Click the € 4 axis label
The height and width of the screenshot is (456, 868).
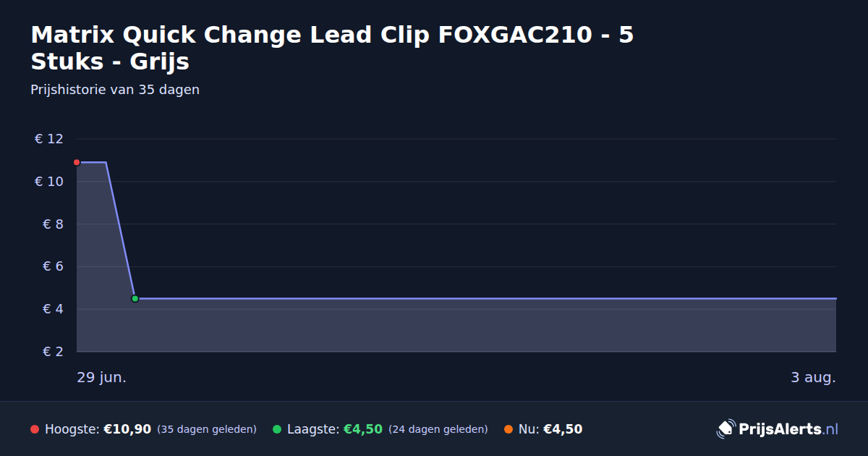[x=54, y=309]
